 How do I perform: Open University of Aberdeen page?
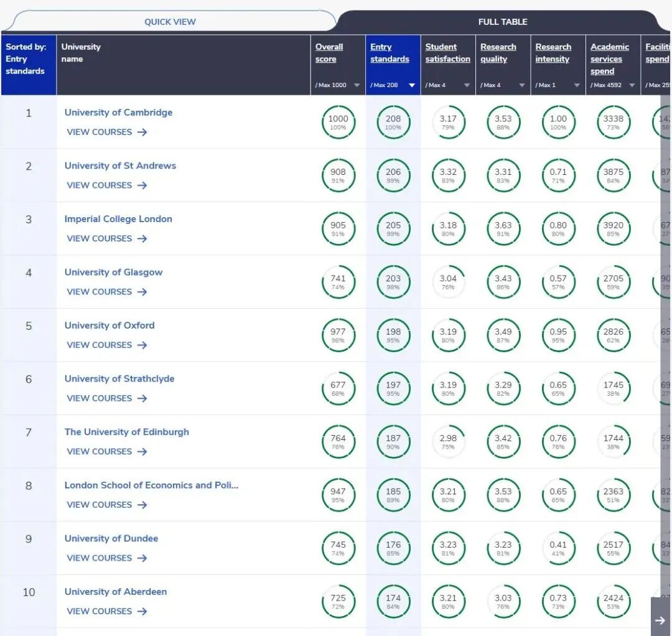pos(115,591)
